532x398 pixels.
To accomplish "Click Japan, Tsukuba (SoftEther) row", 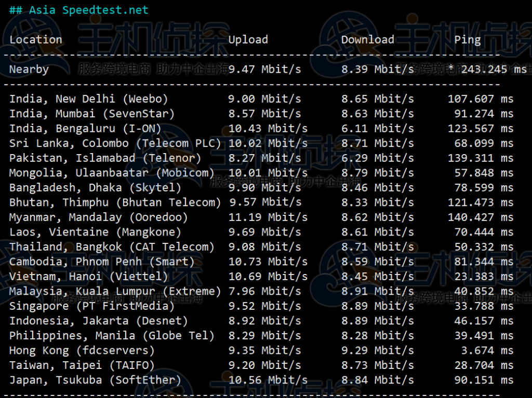I will point(95,380).
